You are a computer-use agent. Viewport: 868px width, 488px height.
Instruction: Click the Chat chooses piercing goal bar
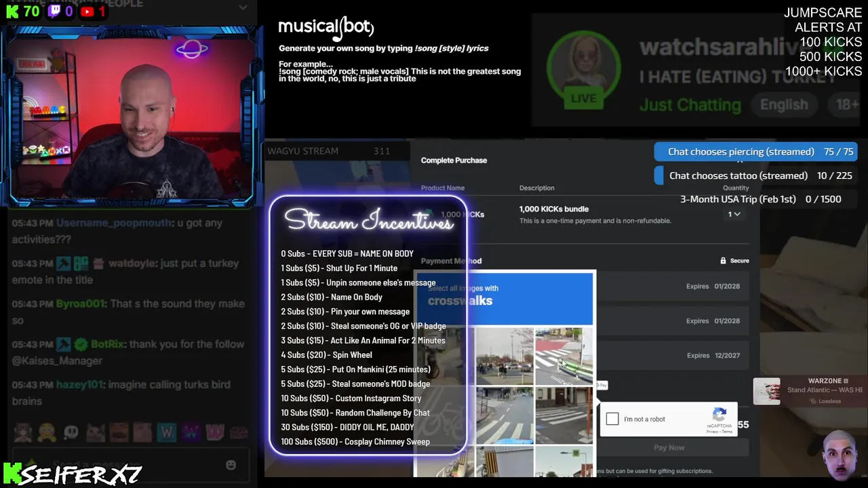[756, 152]
